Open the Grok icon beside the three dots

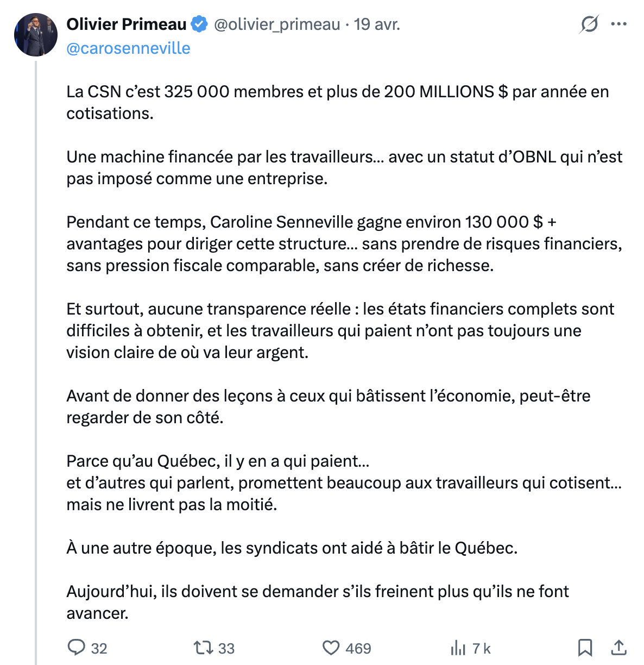tap(589, 24)
